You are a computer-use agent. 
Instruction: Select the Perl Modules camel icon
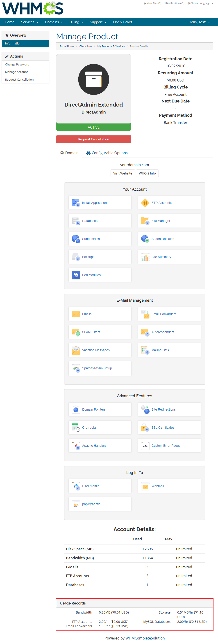pyautogui.click(x=76, y=275)
